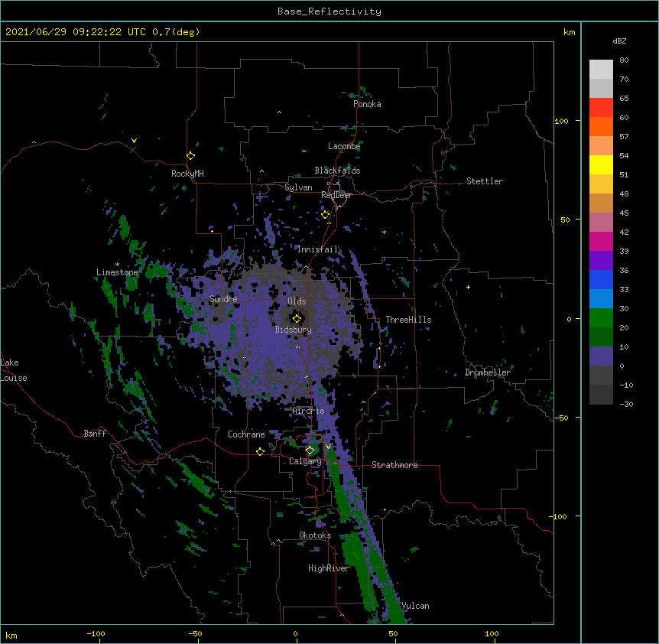This screenshot has width=659, height=644.
Task: Click the yellow V marker east of Calgary
Action: [x=328, y=447]
